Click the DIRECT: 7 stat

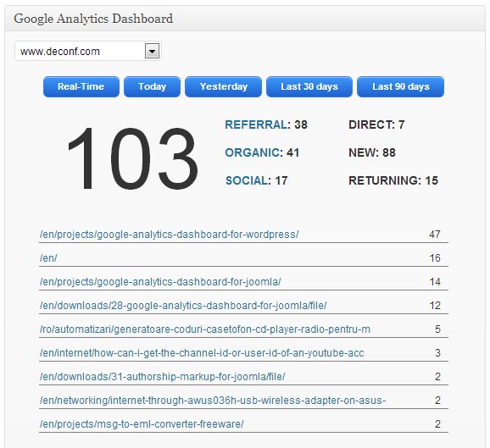tap(376, 124)
